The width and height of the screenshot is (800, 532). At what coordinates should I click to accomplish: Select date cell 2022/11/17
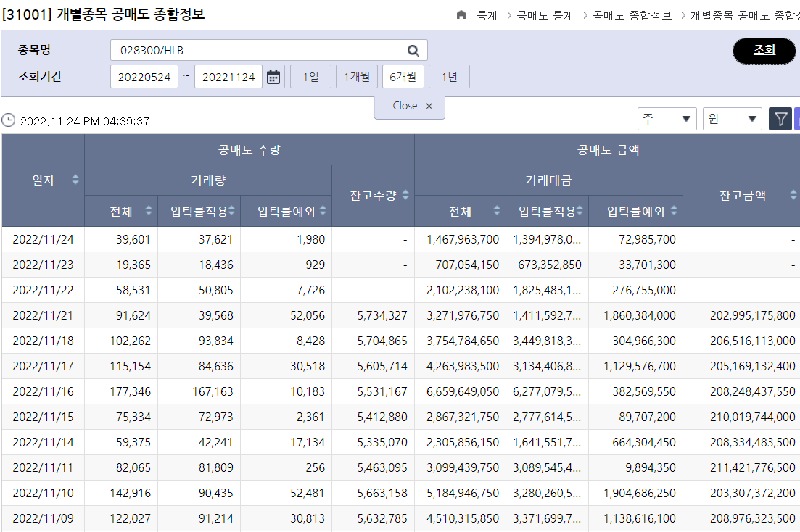tap(43, 366)
